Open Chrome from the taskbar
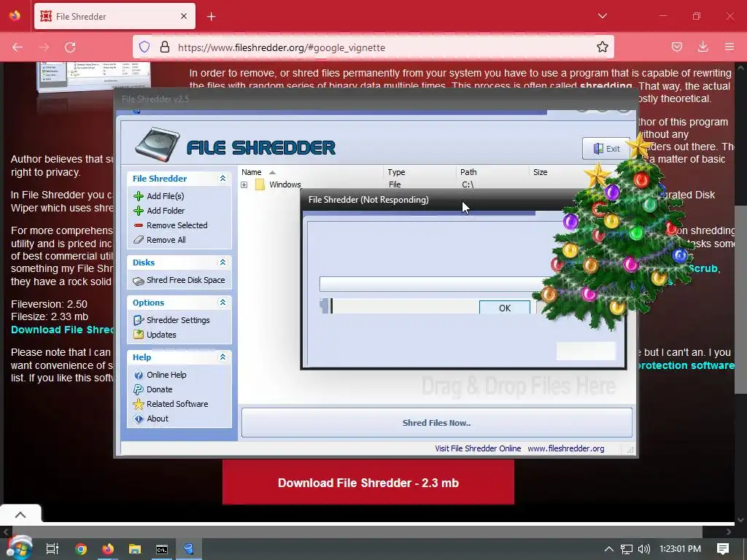The image size is (747, 560). pyautogui.click(x=81, y=549)
